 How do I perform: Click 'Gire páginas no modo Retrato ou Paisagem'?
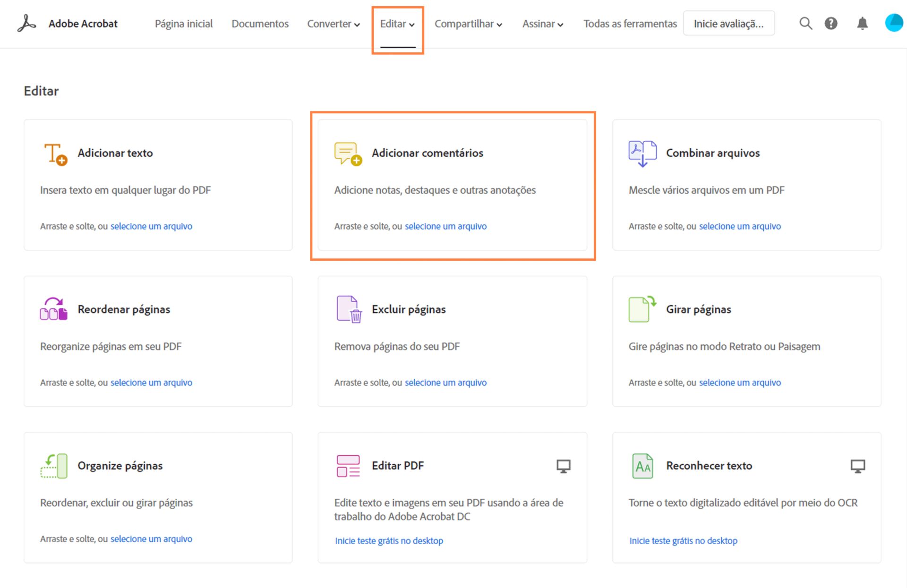(x=724, y=346)
